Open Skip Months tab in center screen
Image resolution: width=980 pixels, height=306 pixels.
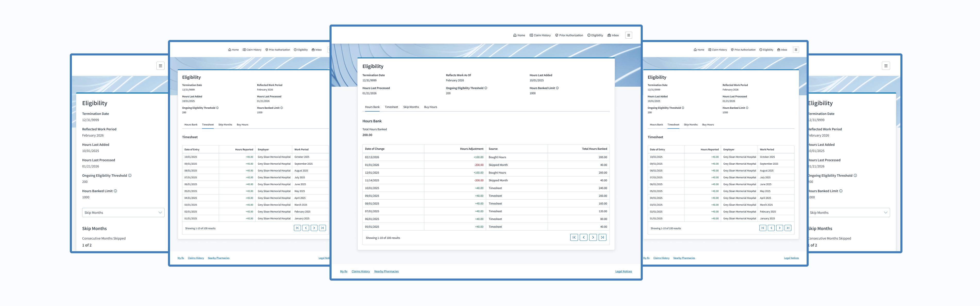(411, 107)
